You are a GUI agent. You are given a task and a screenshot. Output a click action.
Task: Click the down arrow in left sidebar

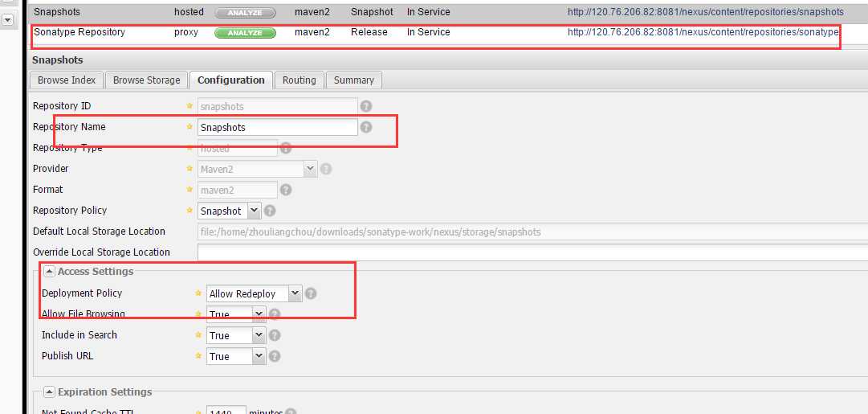[x=8, y=20]
